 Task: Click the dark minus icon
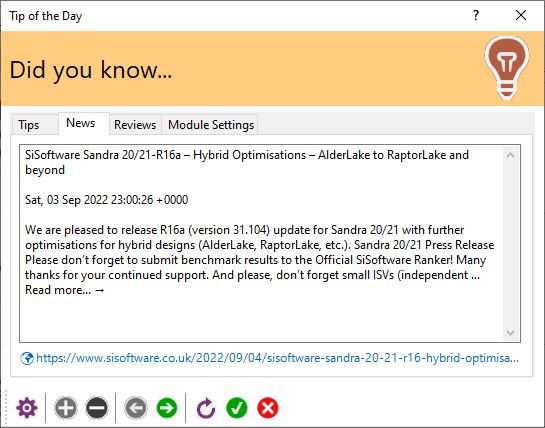click(x=97, y=407)
